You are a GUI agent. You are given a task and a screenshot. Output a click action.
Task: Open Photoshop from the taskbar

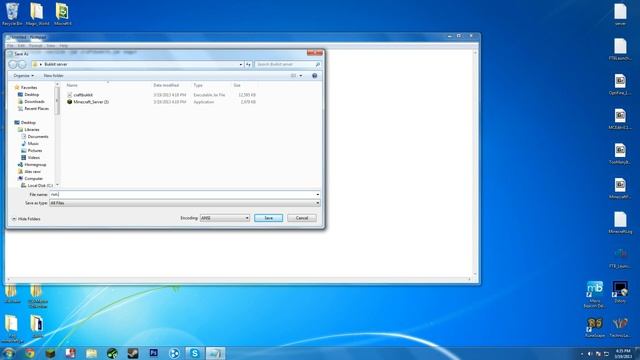coord(153,353)
